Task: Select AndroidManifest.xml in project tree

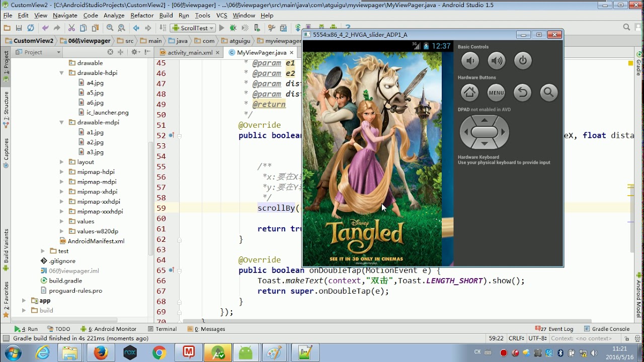Action: [96, 241]
